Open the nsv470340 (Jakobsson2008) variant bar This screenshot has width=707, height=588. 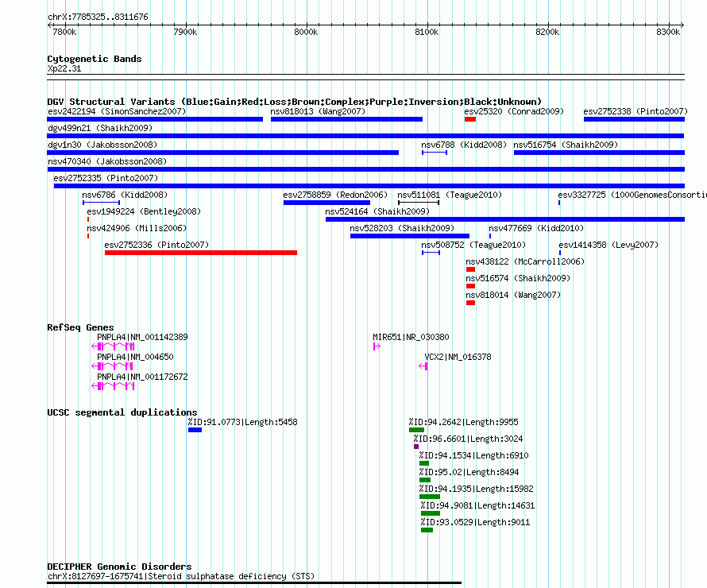[x=365, y=169]
